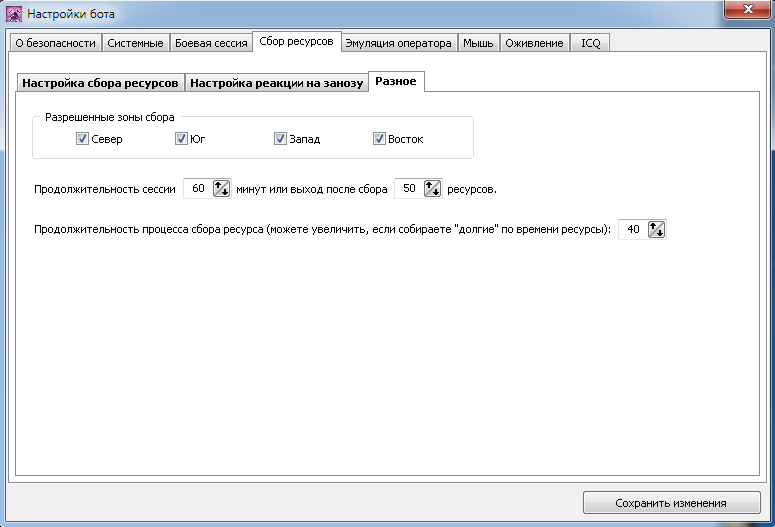Toggle the Запад zone checkbox

pos(280,139)
